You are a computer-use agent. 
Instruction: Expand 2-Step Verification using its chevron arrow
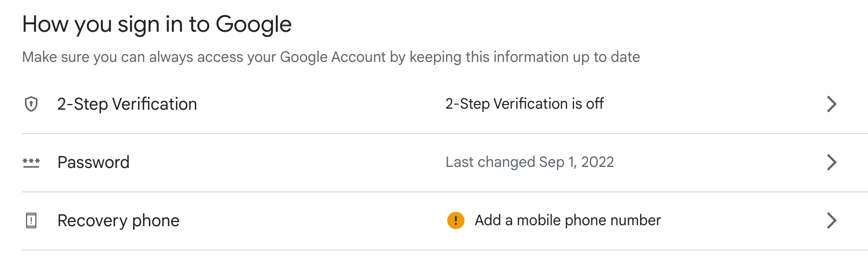pyautogui.click(x=832, y=104)
